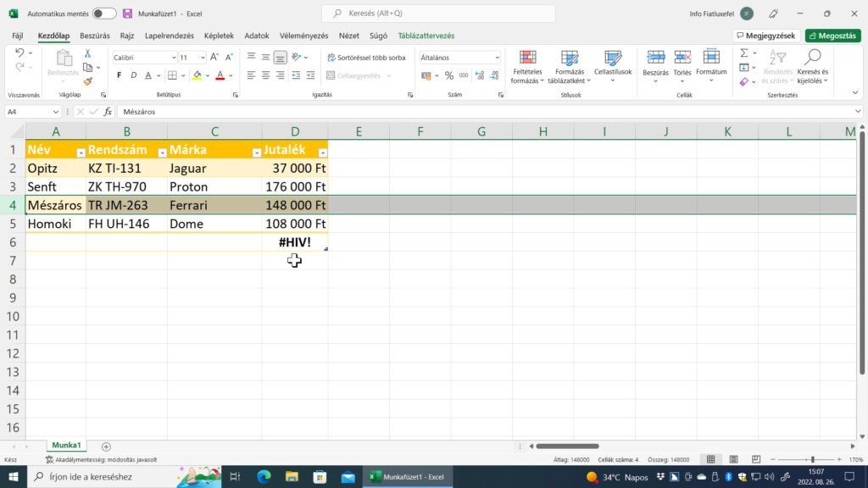Click the Format Painter brush icon
The height and width of the screenshot is (488, 868).
click(87, 81)
